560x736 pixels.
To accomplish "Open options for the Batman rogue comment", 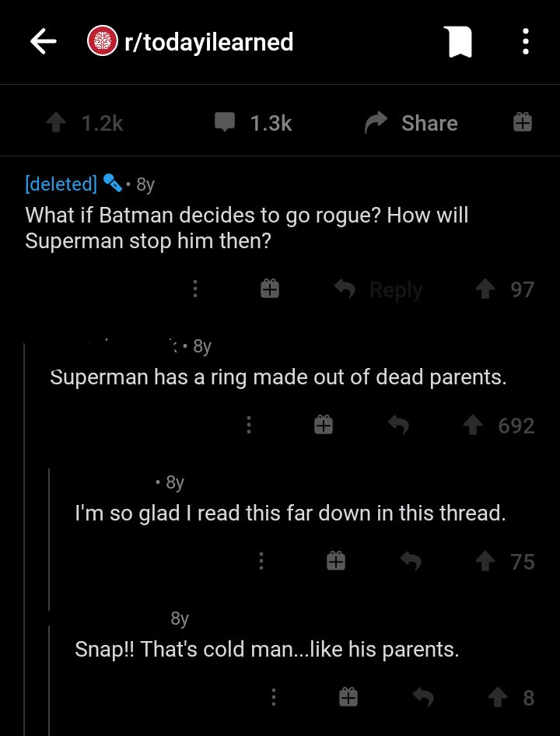I will click(194, 289).
